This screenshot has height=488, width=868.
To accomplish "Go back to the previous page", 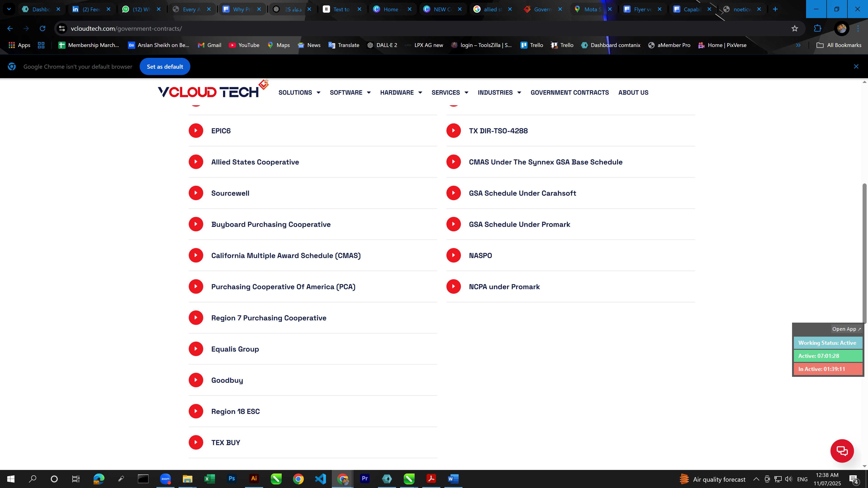I will click(10, 29).
